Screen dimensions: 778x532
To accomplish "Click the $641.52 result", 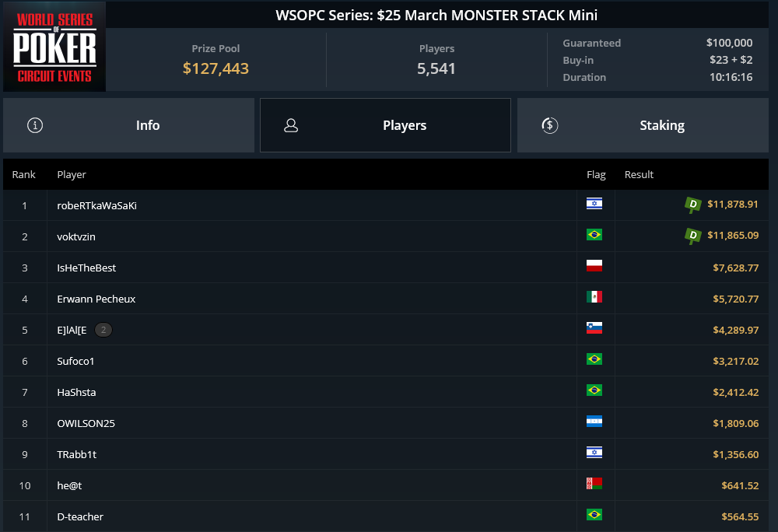I will click(x=740, y=486).
